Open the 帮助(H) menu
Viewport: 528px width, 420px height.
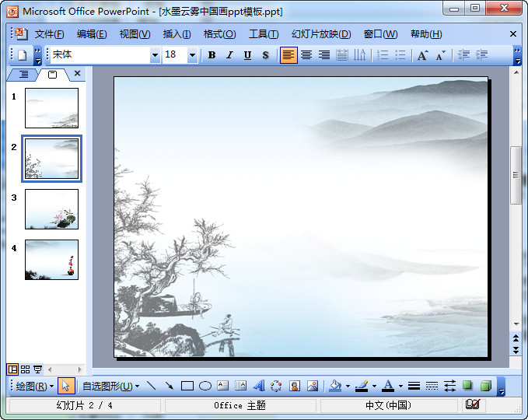pos(426,34)
